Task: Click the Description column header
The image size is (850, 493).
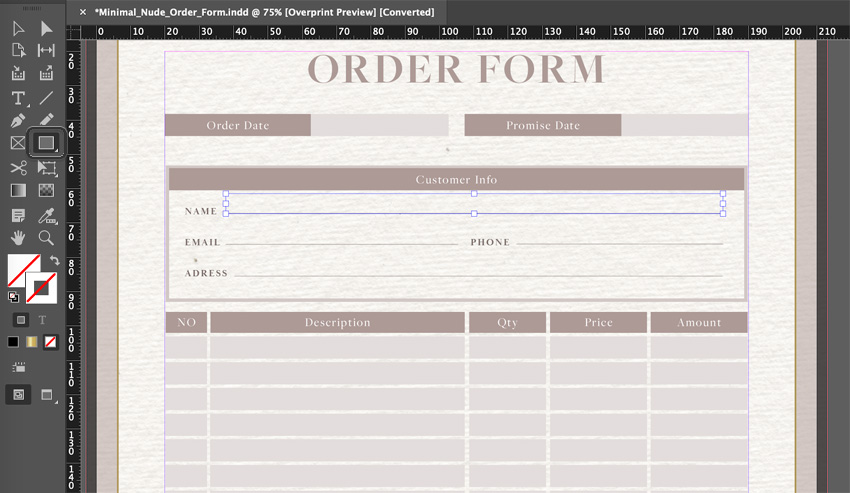Action: (337, 322)
